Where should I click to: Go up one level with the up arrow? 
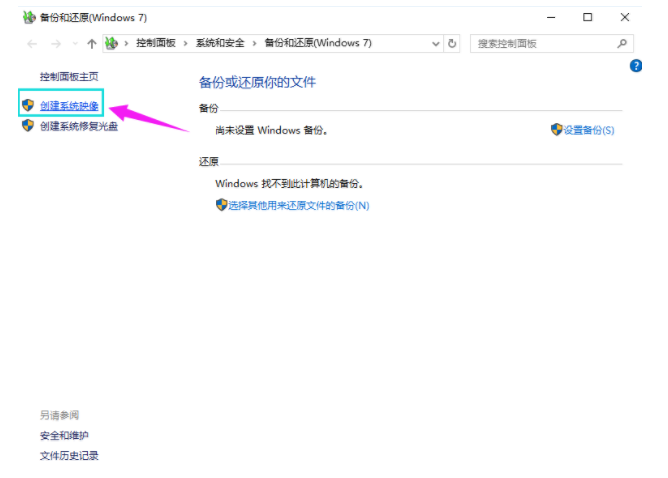coord(92,44)
